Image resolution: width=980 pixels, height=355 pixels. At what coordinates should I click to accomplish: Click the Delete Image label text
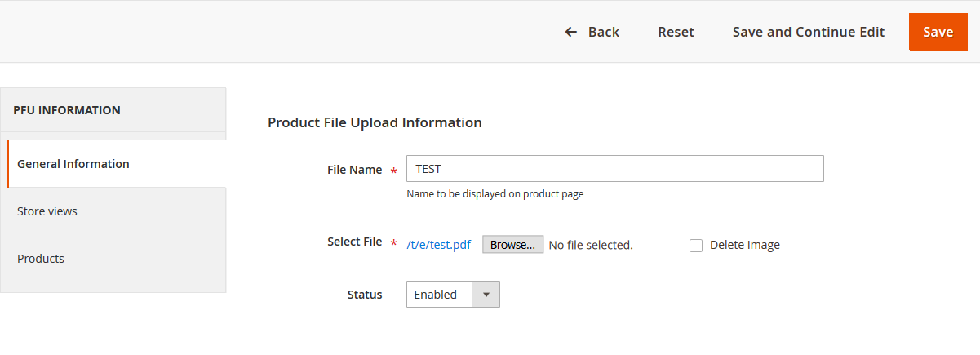(745, 245)
